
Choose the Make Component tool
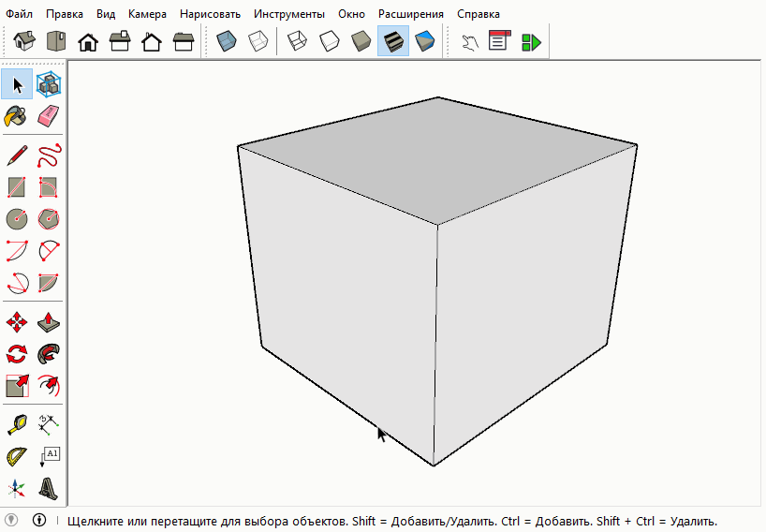(49, 84)
